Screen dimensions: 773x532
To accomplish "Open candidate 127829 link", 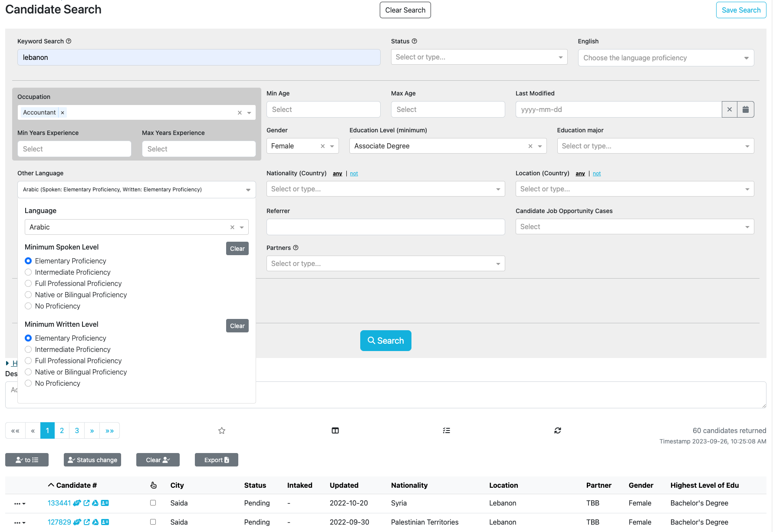I will click(59, 522).
